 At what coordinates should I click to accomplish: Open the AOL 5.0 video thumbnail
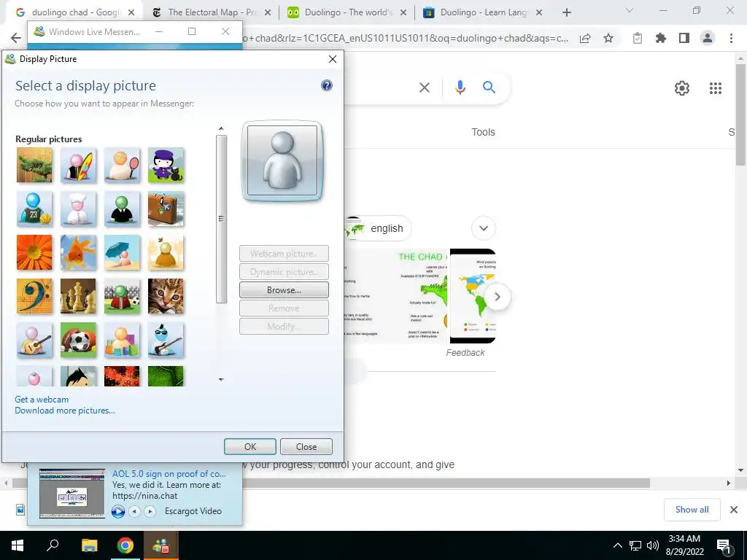pyautogui.click(x=72, y=494)
